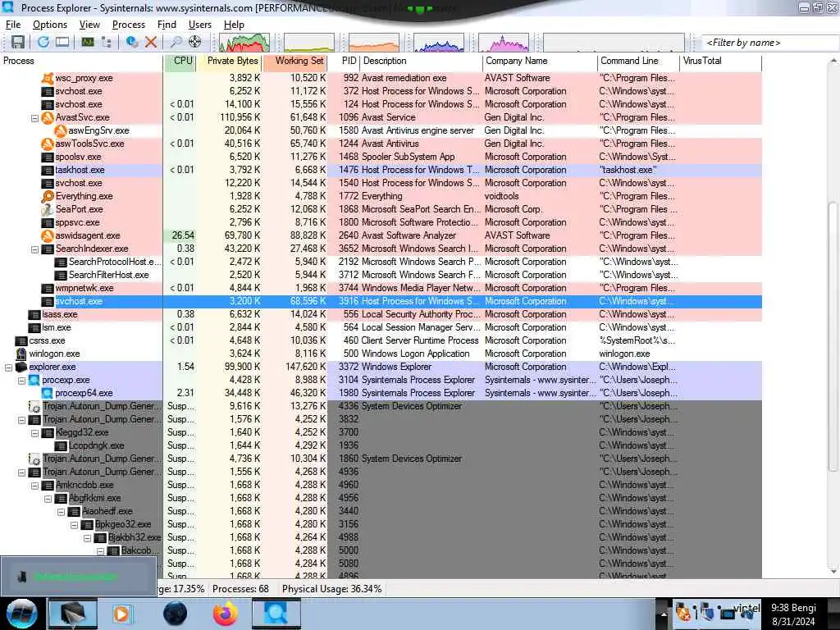
Task: Click the vertical scrollbar thumb
Action: [833, 337]
